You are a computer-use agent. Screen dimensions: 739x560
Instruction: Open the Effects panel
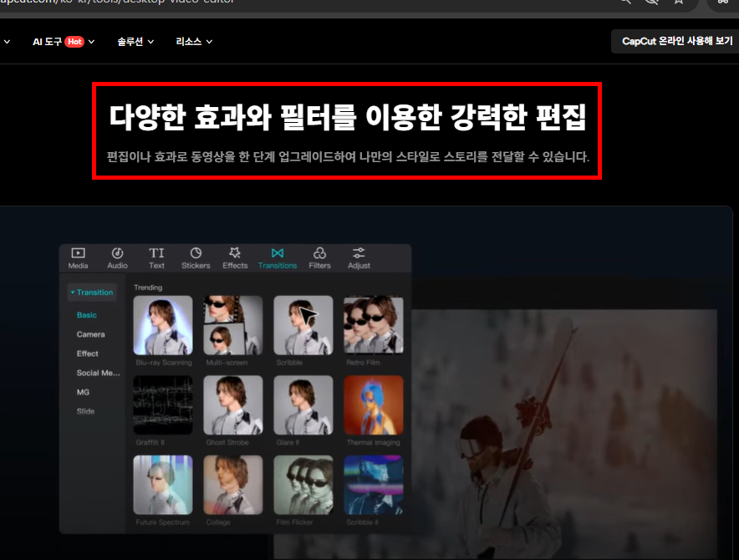pyautogui.click(x=235, y=258)
